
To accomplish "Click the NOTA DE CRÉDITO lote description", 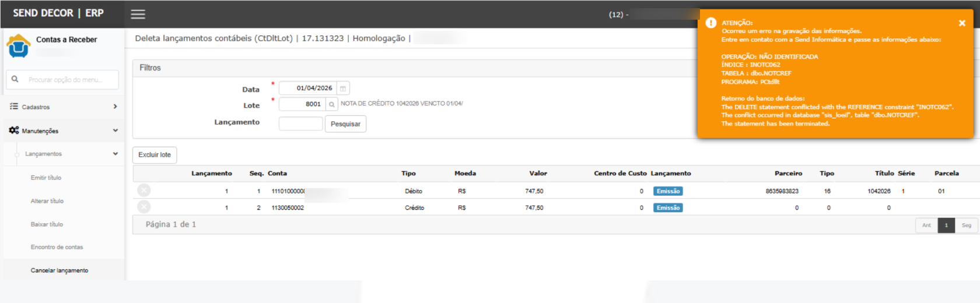I will coord(402,103).
